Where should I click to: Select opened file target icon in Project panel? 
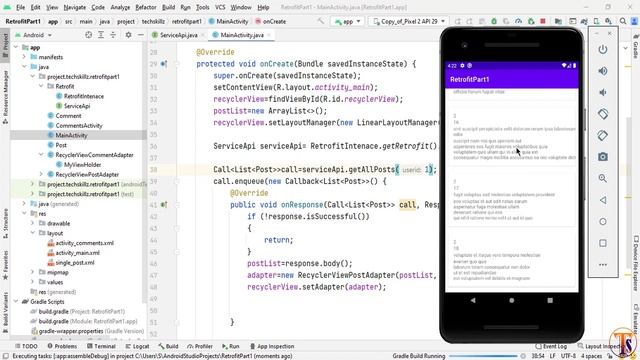[89, 35]
